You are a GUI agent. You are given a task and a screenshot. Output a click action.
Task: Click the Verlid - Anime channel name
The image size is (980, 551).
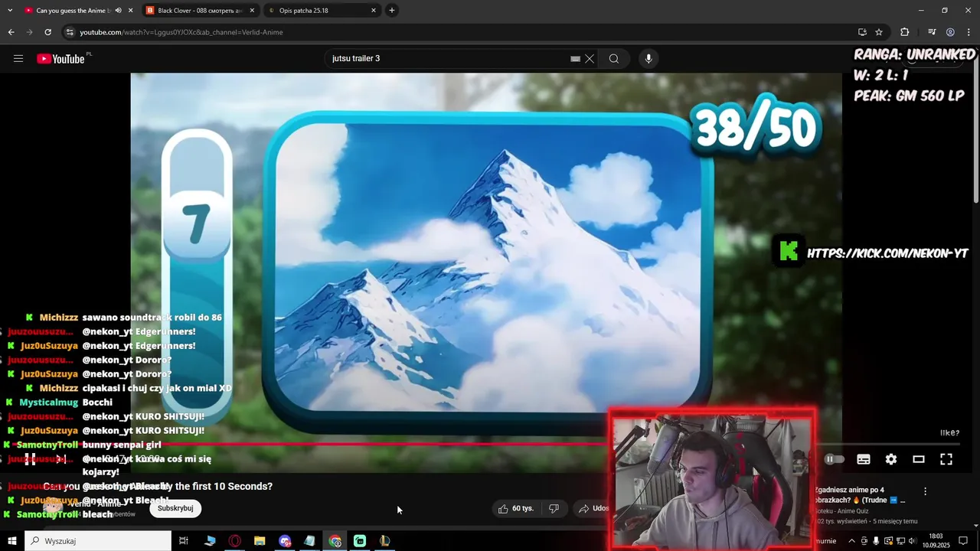[x=95, y=504]
